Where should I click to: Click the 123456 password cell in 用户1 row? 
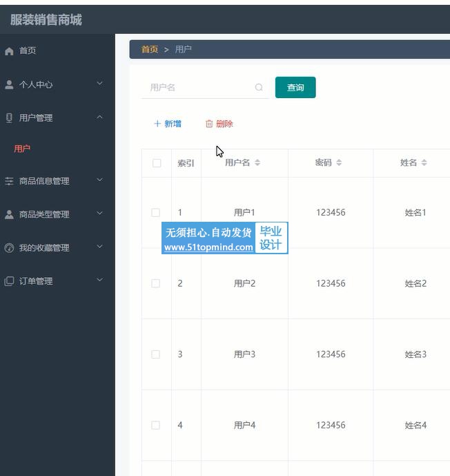(x=331, y=213)
